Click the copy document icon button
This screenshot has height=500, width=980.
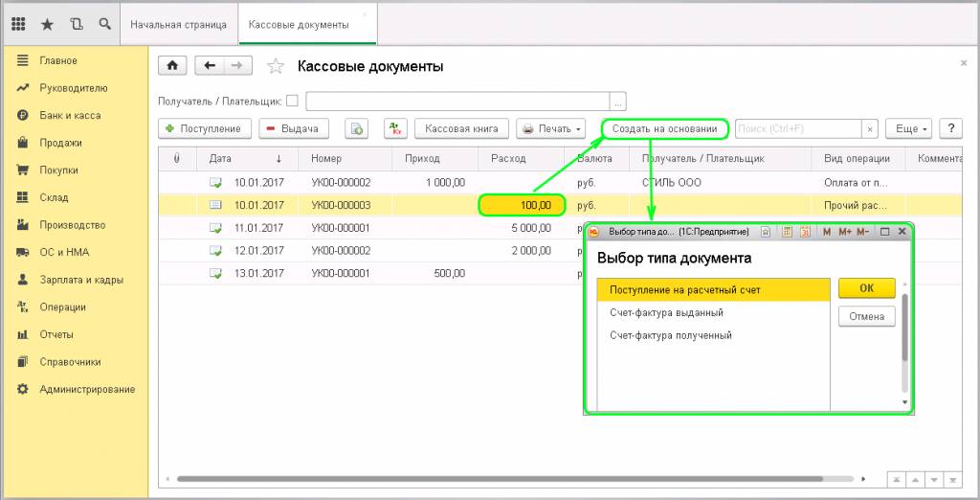point(357,129)
